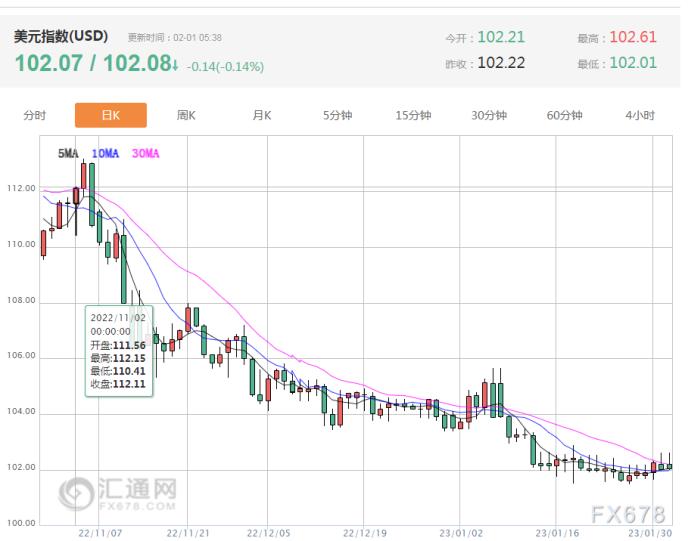Screen dimensions: 688x541
Task: Click the tooltip 最高 value 112.15
Action: [x=129, y=358]
